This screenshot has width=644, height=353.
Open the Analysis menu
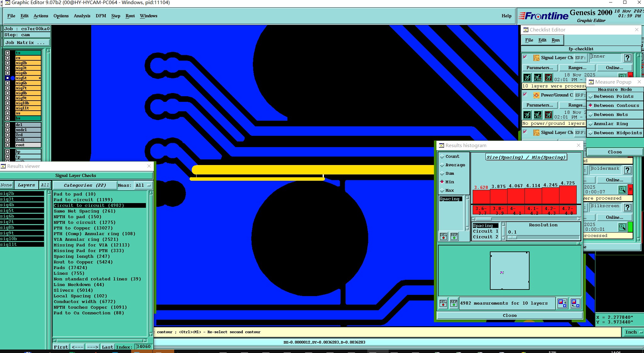click(x=82, y=16)
